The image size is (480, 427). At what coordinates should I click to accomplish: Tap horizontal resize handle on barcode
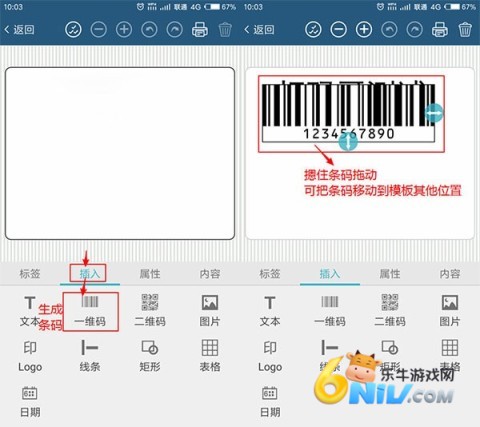pos(434,113)
